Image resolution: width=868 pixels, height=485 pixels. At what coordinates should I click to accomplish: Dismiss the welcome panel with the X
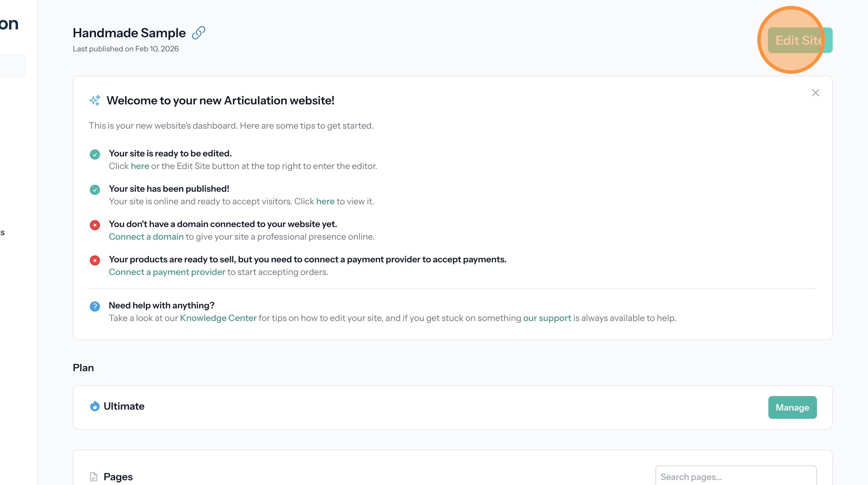tap(815, 93)
